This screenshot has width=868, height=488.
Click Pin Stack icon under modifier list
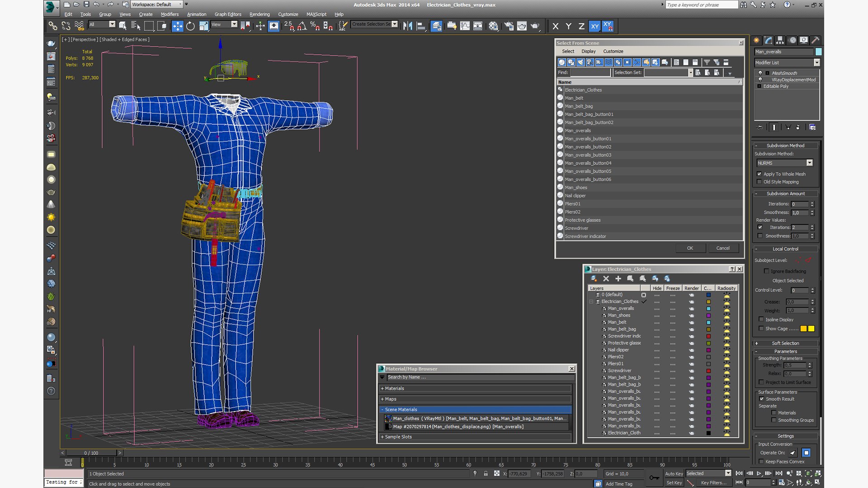point(759,127)
